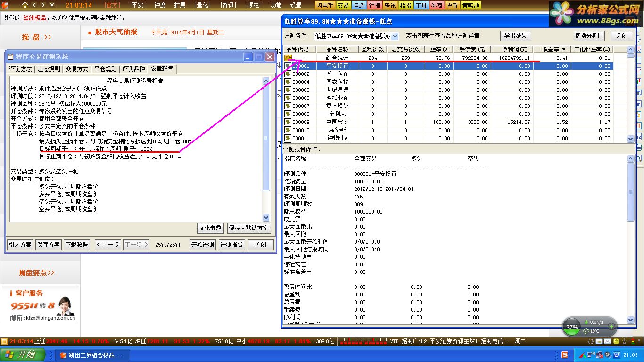Click the mail envelope icon in status bar

point(607,341)
